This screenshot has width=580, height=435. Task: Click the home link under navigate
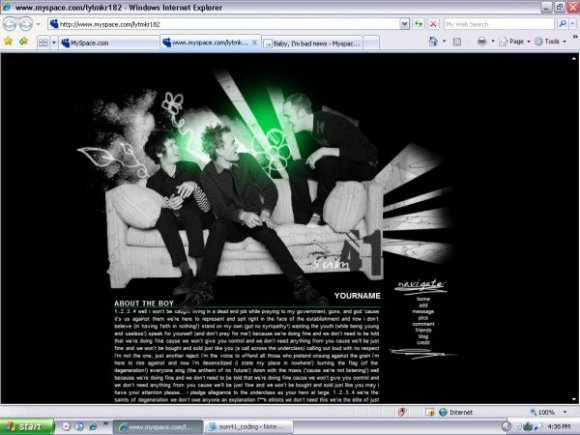click(423, 299)
